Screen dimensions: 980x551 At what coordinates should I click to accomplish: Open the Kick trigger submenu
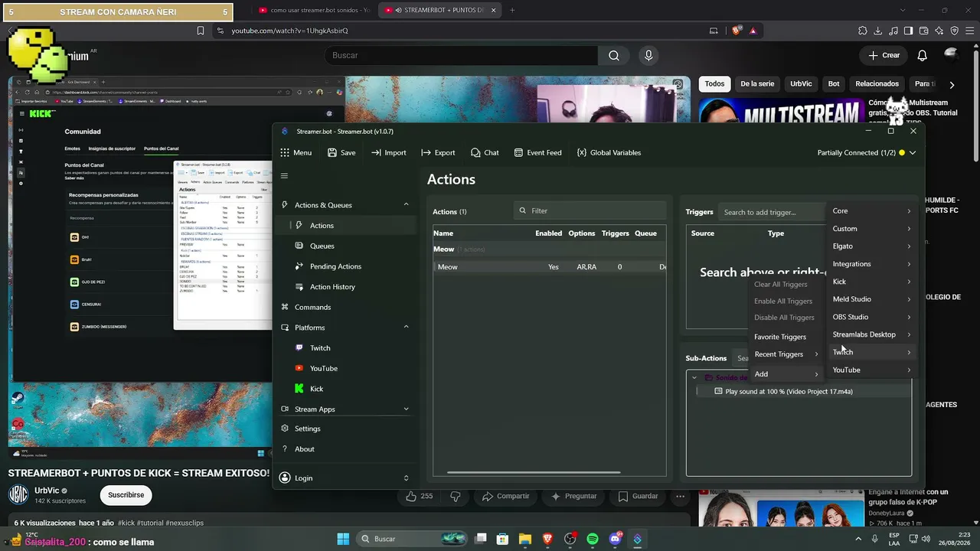(x=872, y=282)
